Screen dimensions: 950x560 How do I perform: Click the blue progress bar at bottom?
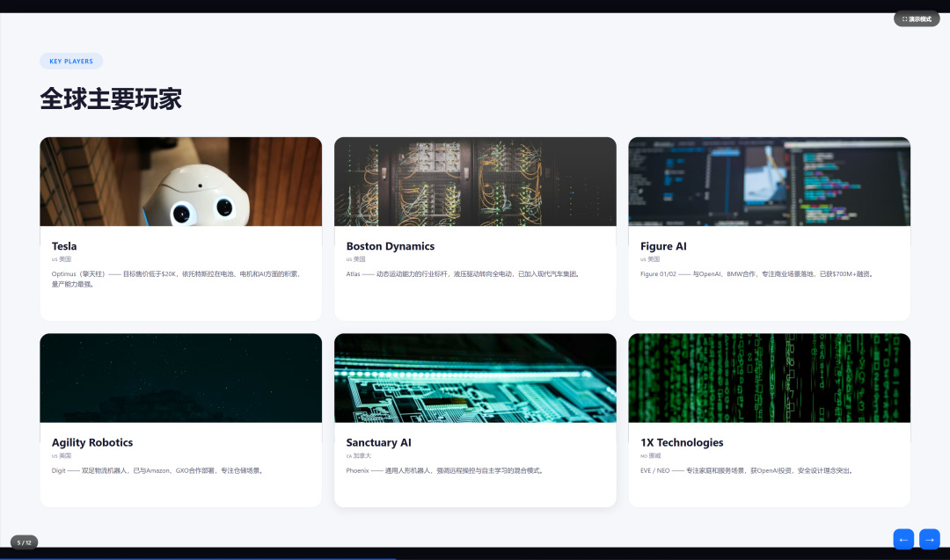(x=198, y=557)
